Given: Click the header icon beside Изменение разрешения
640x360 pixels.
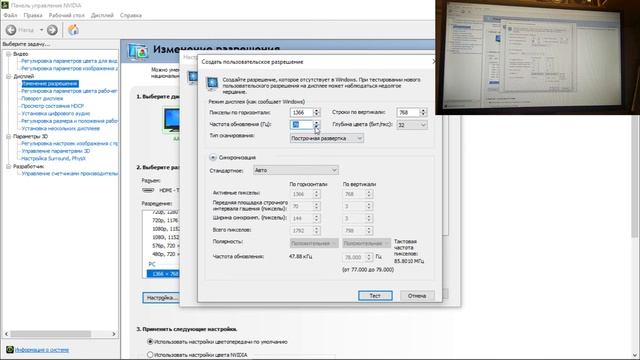Looking at the screenshot, I should pos(138,51).
